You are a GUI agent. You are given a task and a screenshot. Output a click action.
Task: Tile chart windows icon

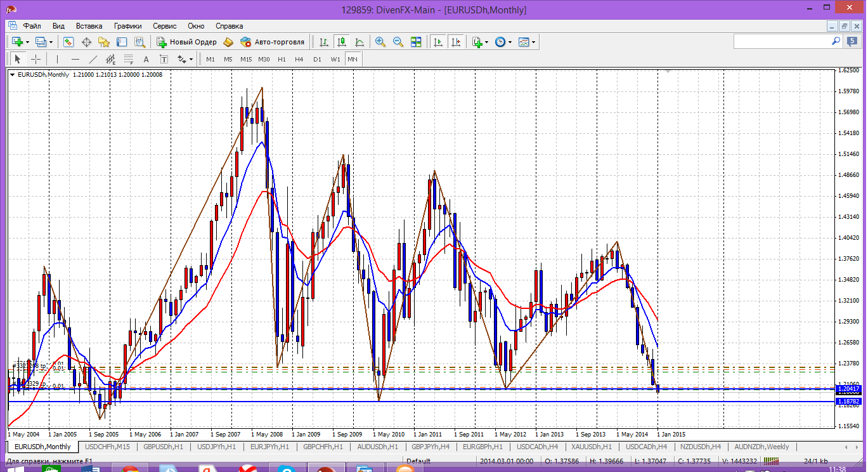[416, 42]
